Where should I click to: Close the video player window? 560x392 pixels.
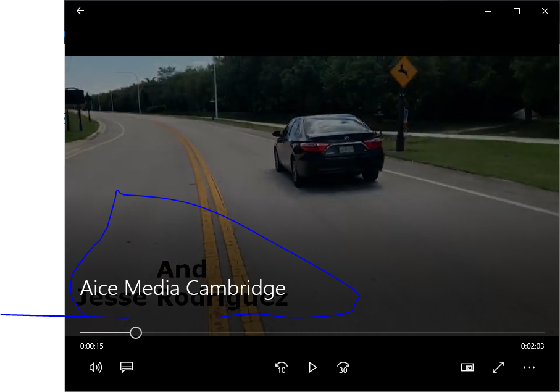(x=545, y=12)
